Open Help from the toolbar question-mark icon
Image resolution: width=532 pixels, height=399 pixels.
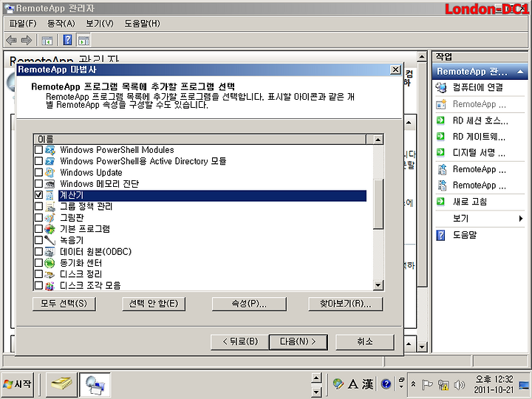point(67,41)
